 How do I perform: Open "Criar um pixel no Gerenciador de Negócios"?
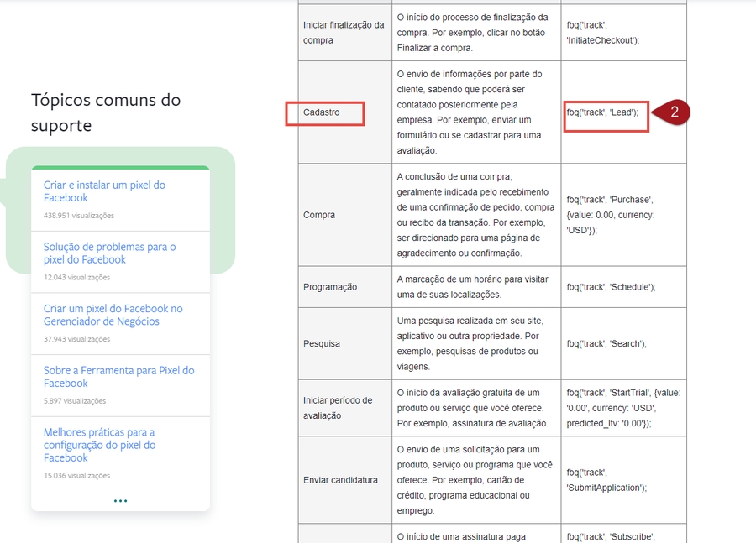(113, 315)
